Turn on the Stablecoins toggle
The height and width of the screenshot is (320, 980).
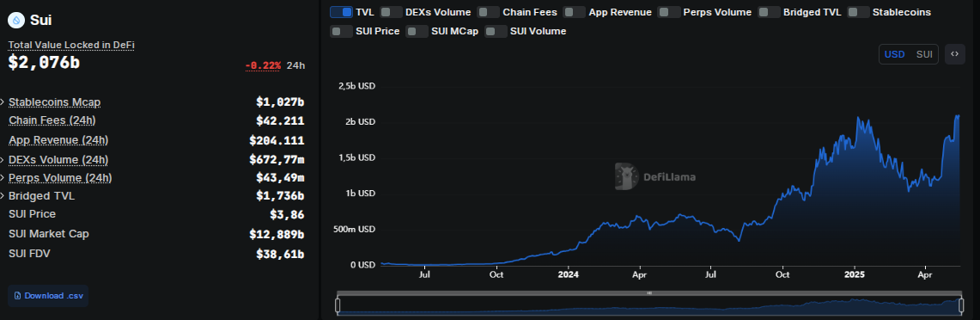pyautogui.click(x=858, y=12)
